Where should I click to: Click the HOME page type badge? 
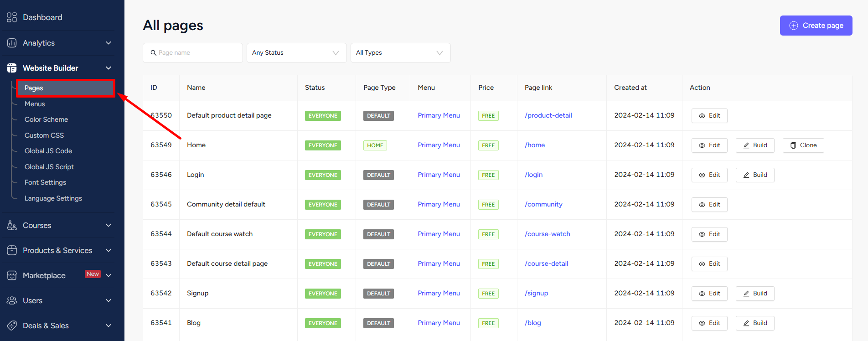click(x=375, y=145)
